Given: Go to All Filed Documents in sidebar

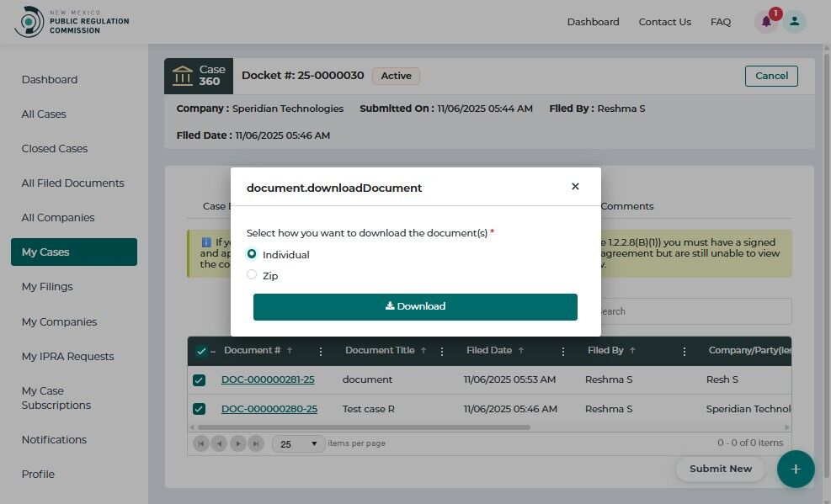Looking at the screenshot, I should (x=72, y=183).
